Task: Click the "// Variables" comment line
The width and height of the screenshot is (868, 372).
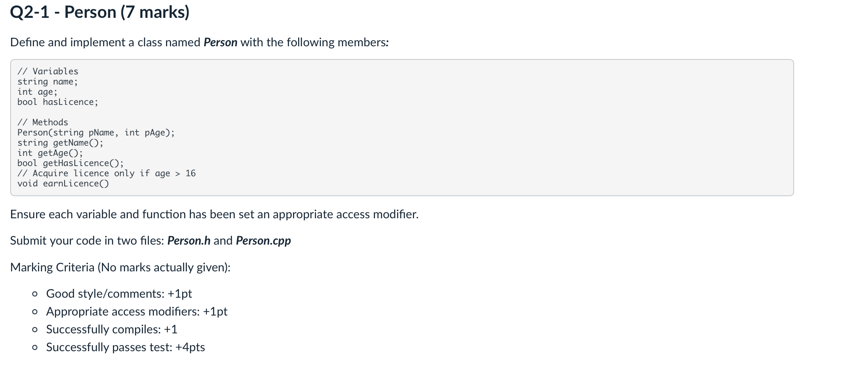Action: click(48, 71)
